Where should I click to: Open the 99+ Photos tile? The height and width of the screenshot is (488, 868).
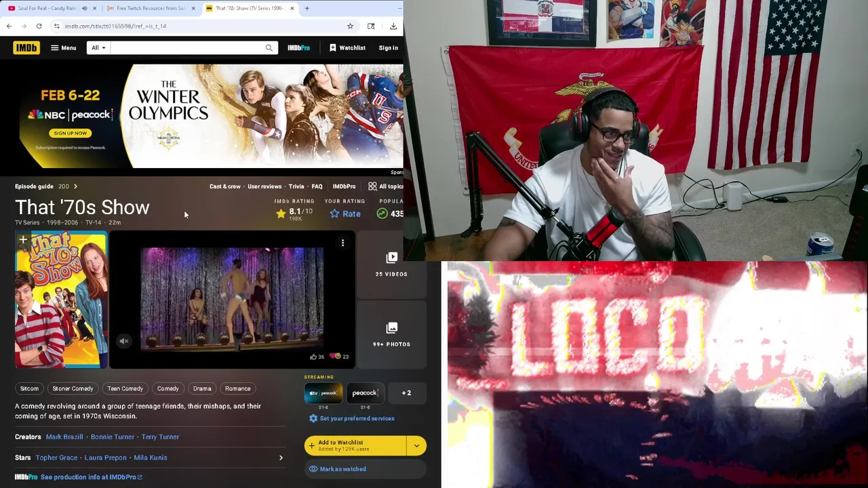[391, 335]
